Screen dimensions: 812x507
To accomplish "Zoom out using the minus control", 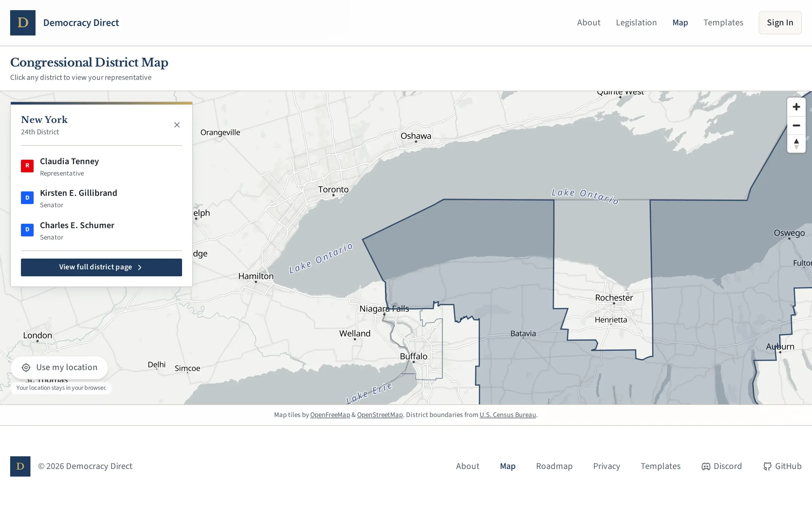I will (796, 125).
